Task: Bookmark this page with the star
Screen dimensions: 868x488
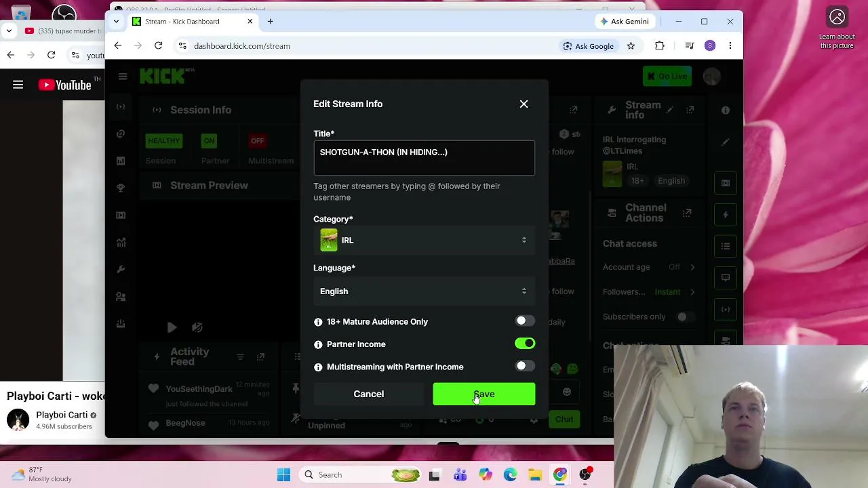Action: tap(631, 46)
